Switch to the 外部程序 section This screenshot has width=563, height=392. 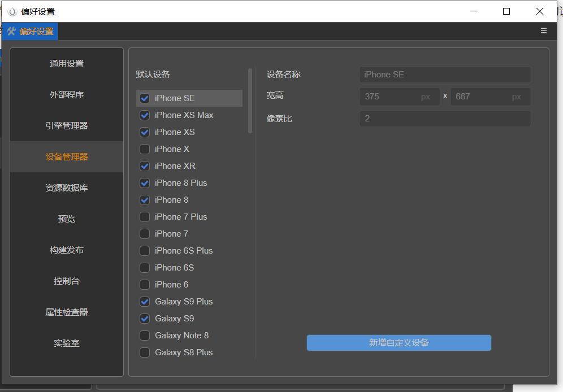[67, 95]
